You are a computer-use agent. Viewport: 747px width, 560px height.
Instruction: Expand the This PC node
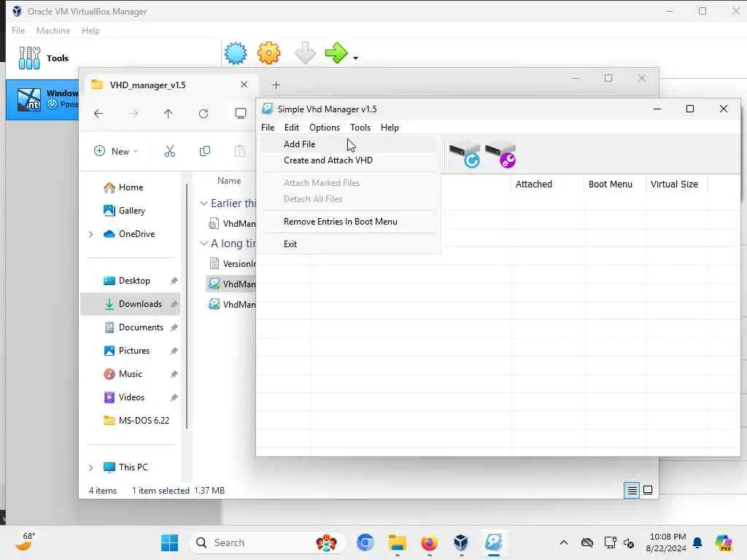[91, 467]
